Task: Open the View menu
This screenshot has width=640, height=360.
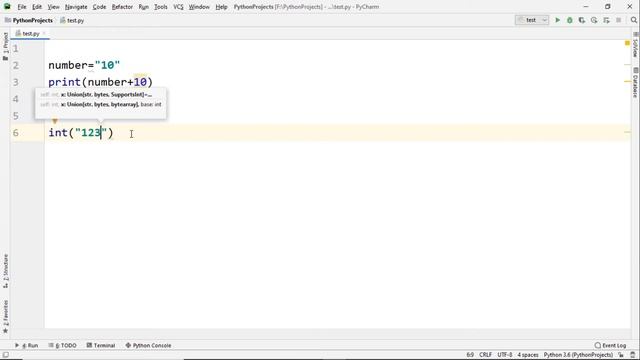Action: pos(53,7)
